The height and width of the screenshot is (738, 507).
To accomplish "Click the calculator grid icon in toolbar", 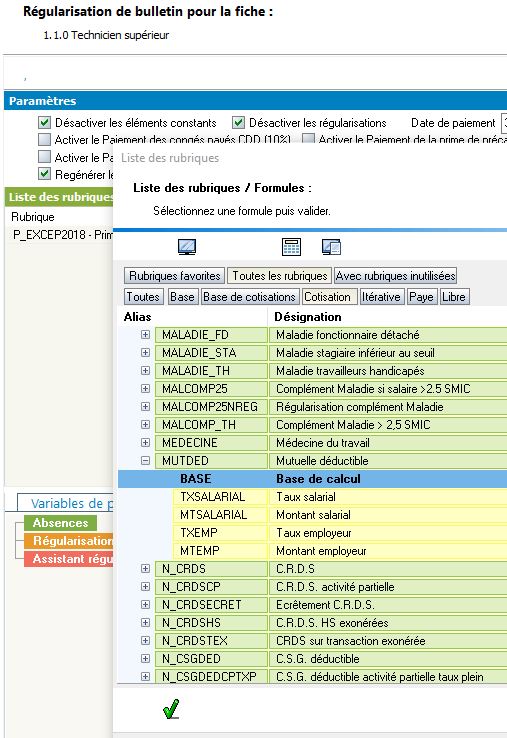I will pyautogui.click(x=291, y=247).
